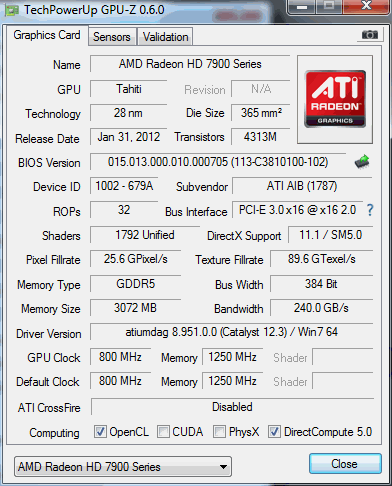Click the camera screenshot icon
The width and height of the screenshot is (392, 486).
(x=370, y=34)
